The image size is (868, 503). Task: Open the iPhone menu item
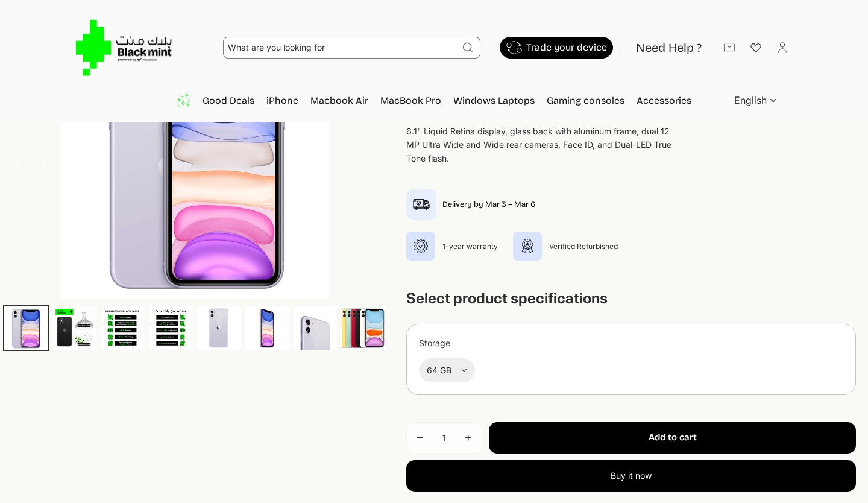282,101
